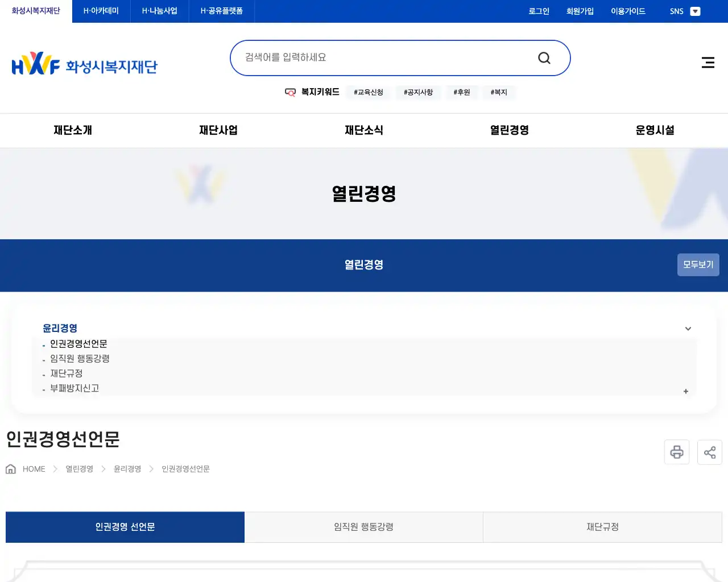
Task: Click the 로그인 link
Action: click(x=538, y=11)
